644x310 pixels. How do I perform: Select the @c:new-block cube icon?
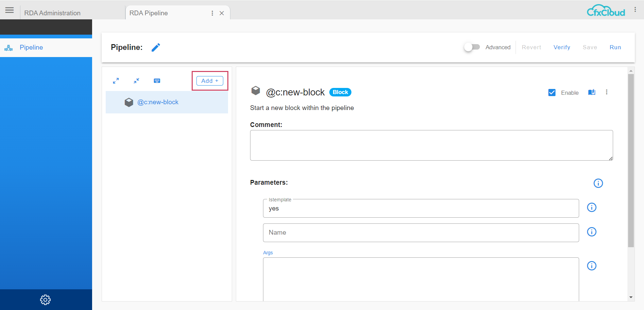pyautogui.click(x=129, y=102)
